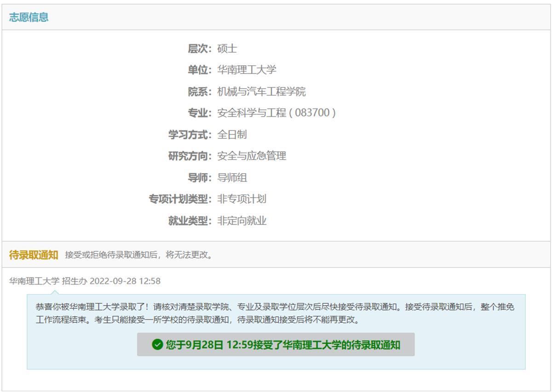Select the 志愿信息 section header
Screen dimensions: 552x392
pos(29,17)
